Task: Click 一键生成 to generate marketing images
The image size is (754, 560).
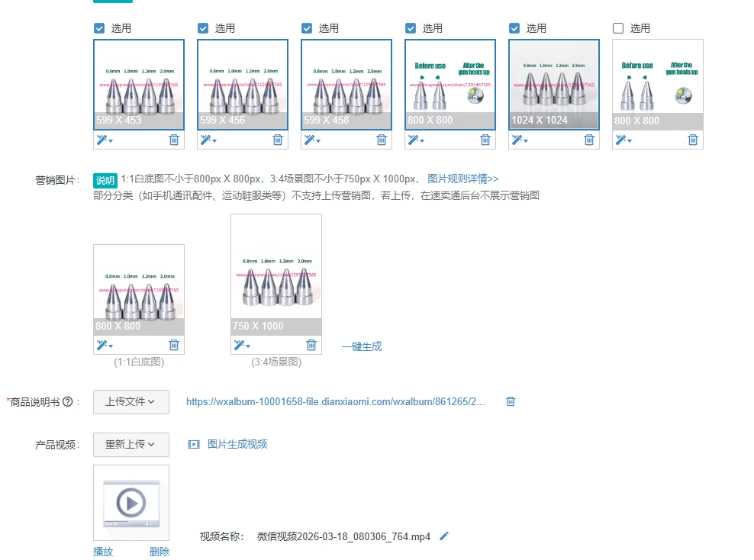Action: pyautogui.click(x=362, y=346)
